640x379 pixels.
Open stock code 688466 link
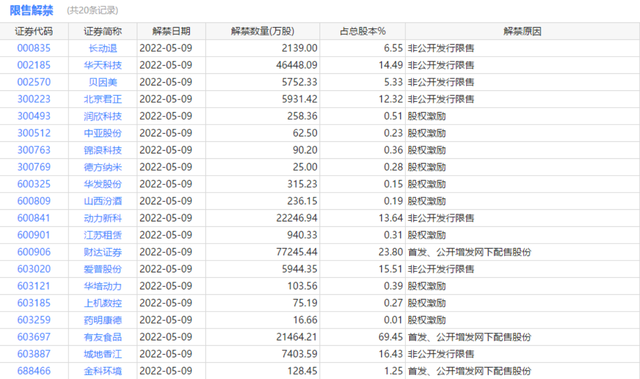[34, 371]
